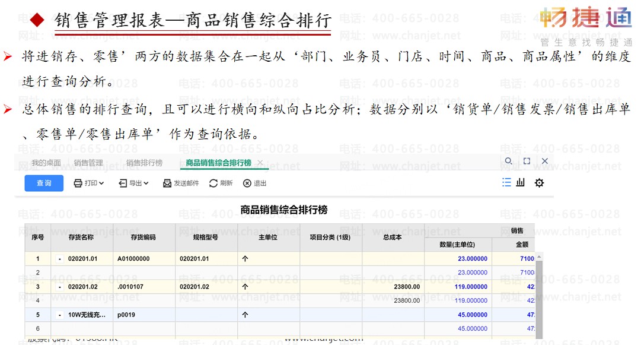The height and width of the screenshot is (345, 644).
Task: Click the circular refresh icon
Action: [x=213, y=183]
